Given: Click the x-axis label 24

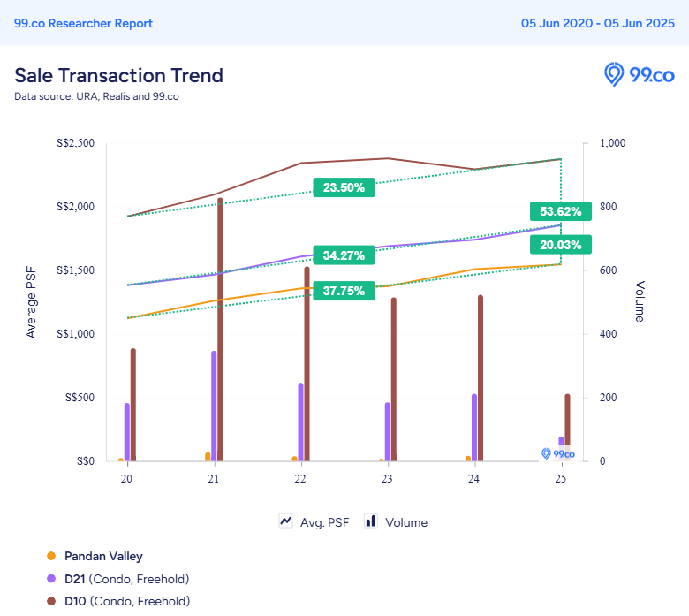Looking at the screenshot, I should [473, 478].
